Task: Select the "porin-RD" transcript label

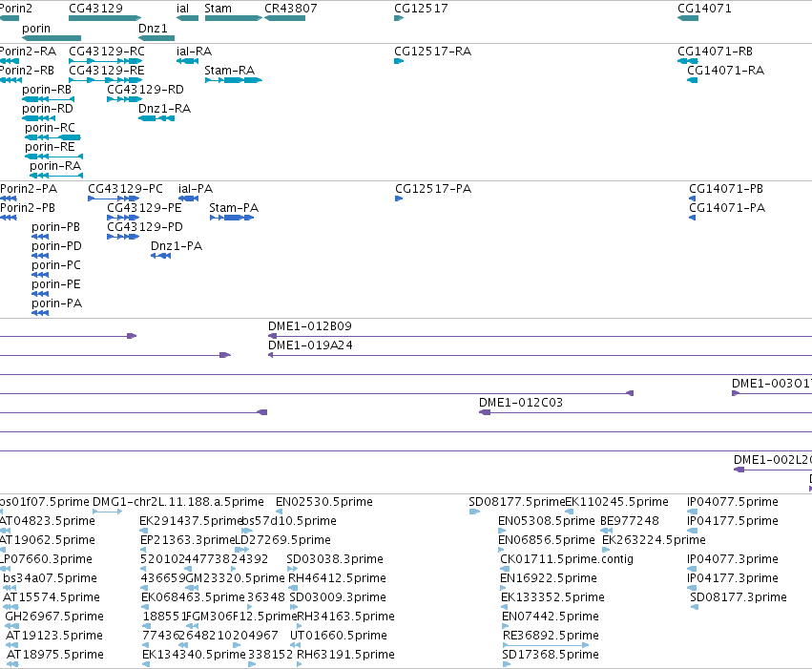Action: pos(48,109)
